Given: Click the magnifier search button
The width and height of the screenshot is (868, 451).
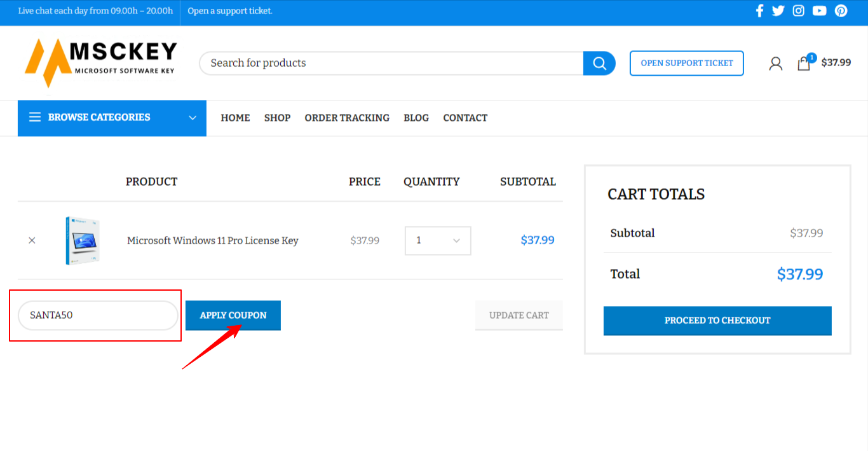Looking at the screenshot, I should 599,63.
